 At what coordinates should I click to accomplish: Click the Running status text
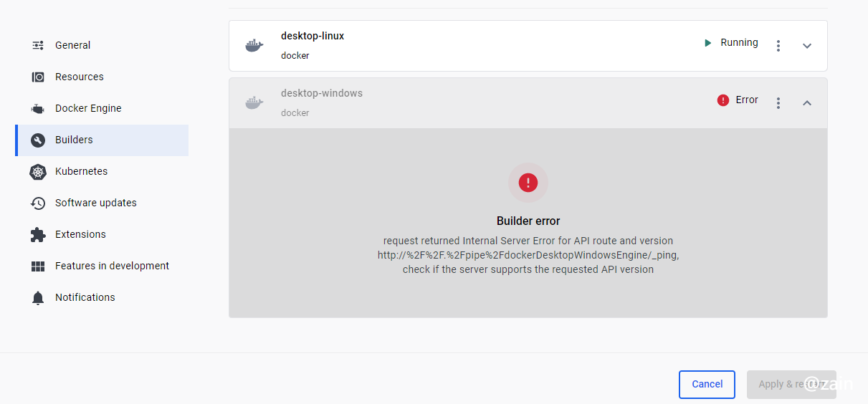739,43
